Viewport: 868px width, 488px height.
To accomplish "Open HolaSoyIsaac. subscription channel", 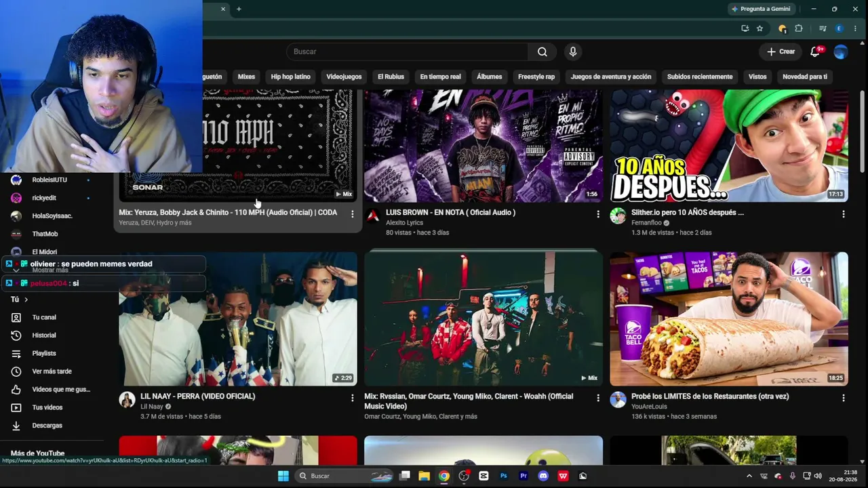I will click(52, 216).
